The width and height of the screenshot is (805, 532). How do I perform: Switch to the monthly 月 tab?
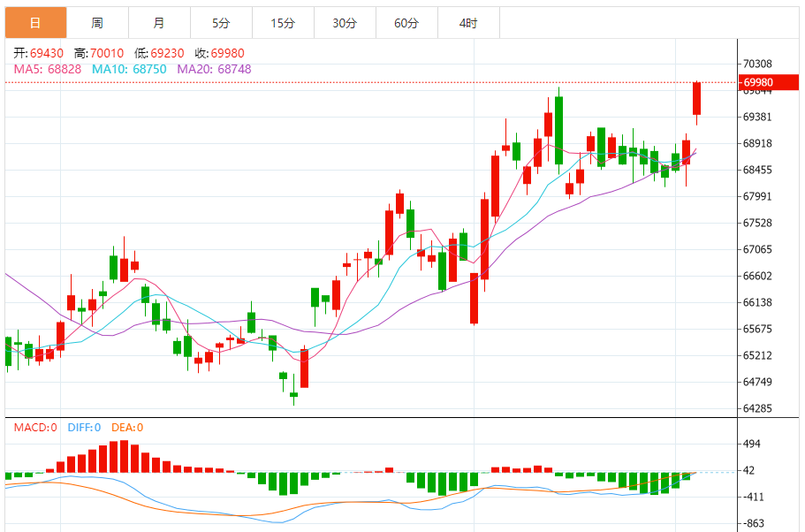(x=159, y=23)
